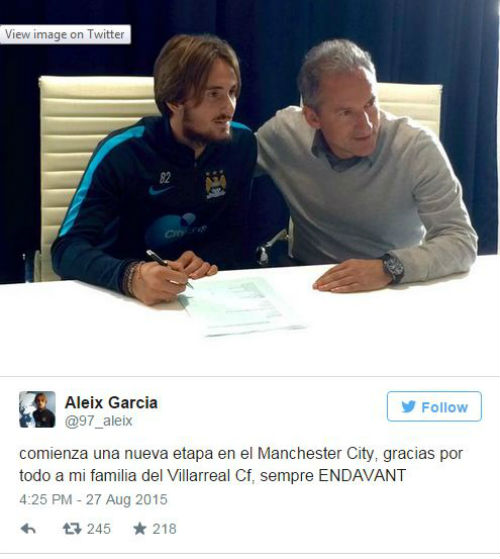
Task: Open the Aleix Garcia display name link
Action: (111, 402)
